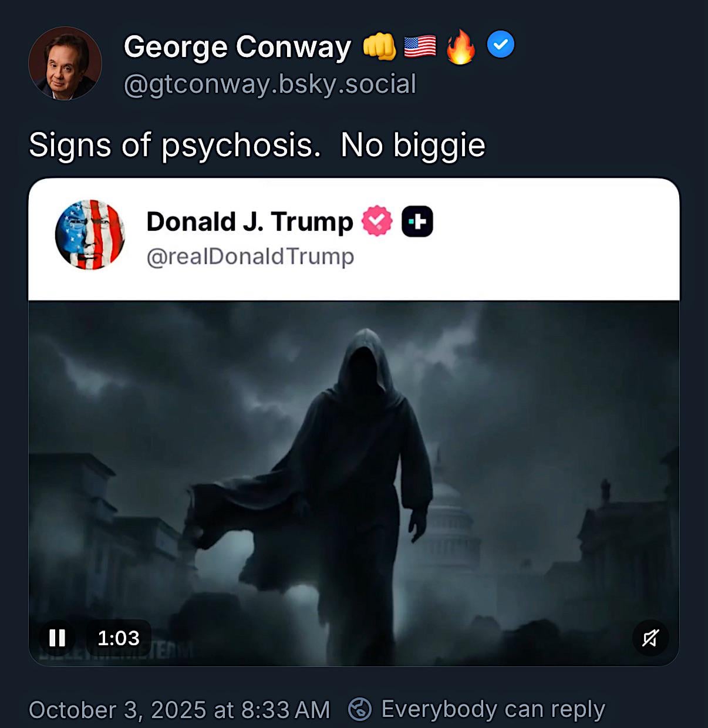The image size is (708, 728).
Task: Click the American flag emoji in the name
Action: click(x=420, y=47)
